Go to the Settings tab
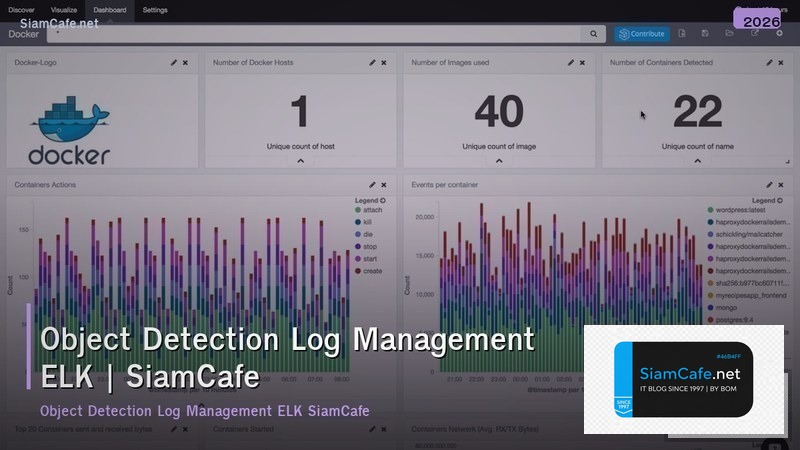The width and height of the screenshot is (800, 450). (x=155, y=10)
